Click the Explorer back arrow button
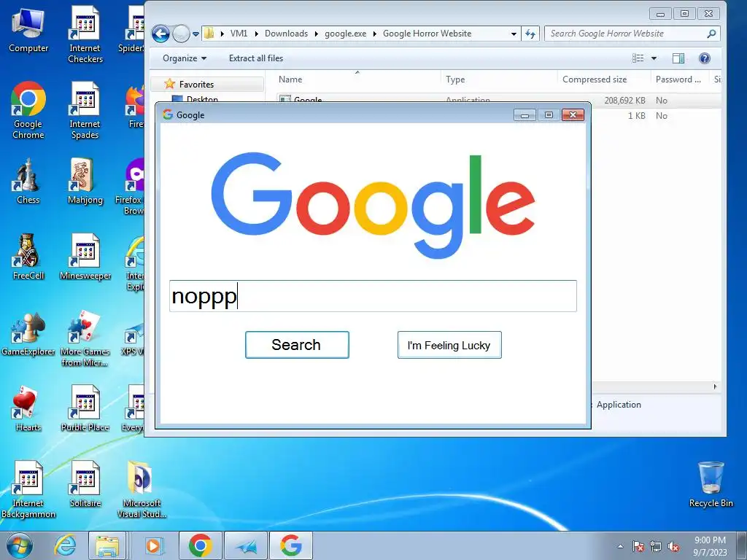Screen dimensions: 747x560 click(x=160, y=34)
